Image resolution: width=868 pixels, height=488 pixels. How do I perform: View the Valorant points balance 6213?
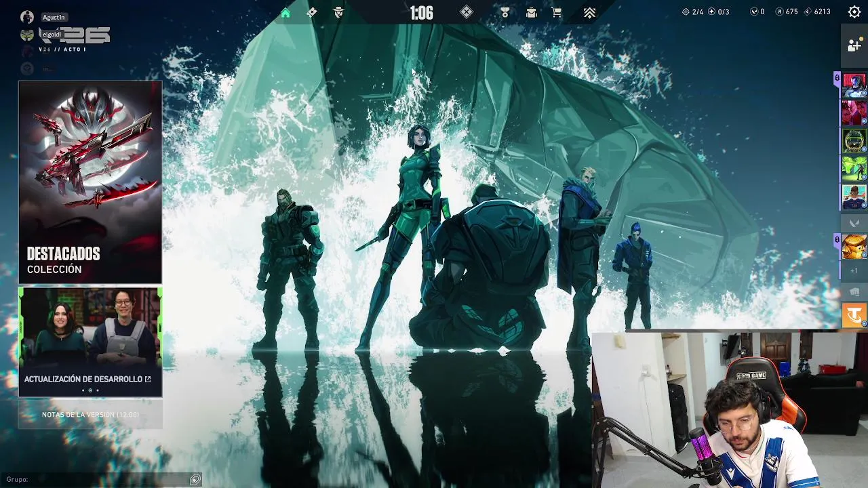click(x=817, y=12)
